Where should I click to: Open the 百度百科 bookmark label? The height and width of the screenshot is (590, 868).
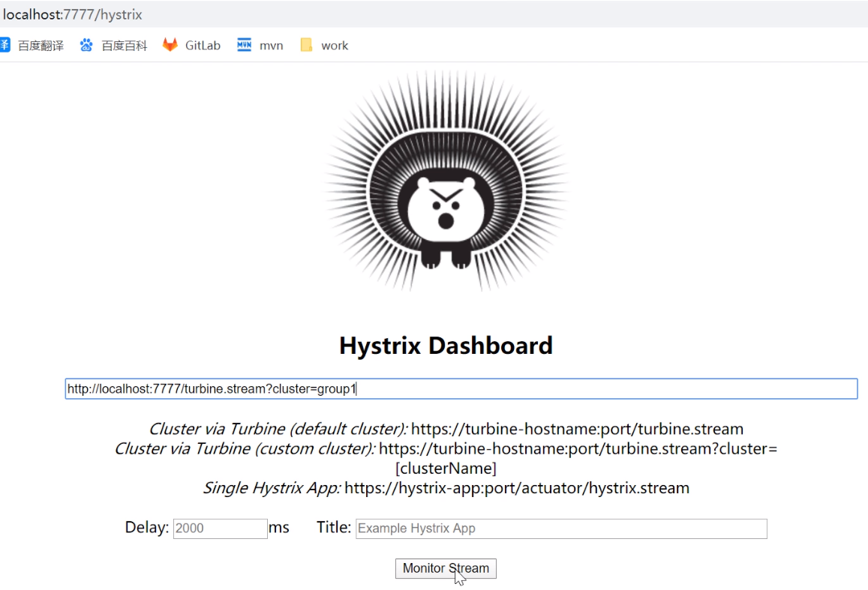(125, 46)
